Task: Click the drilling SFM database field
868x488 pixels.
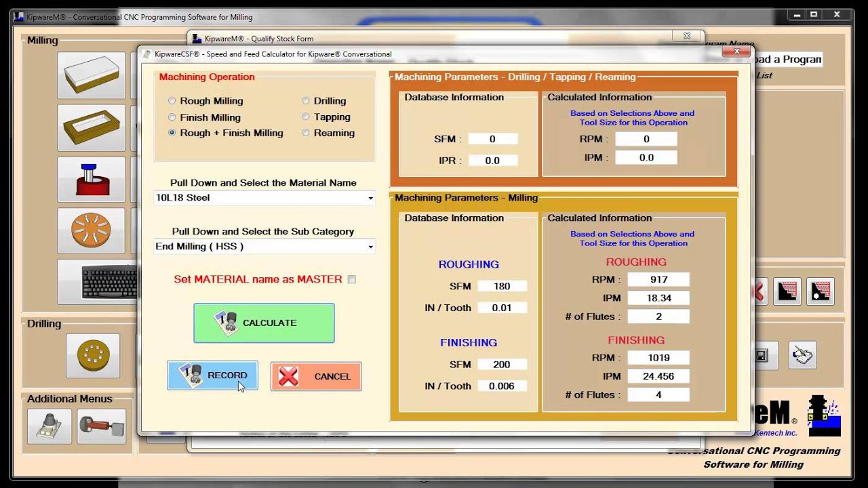Action: 492,139
